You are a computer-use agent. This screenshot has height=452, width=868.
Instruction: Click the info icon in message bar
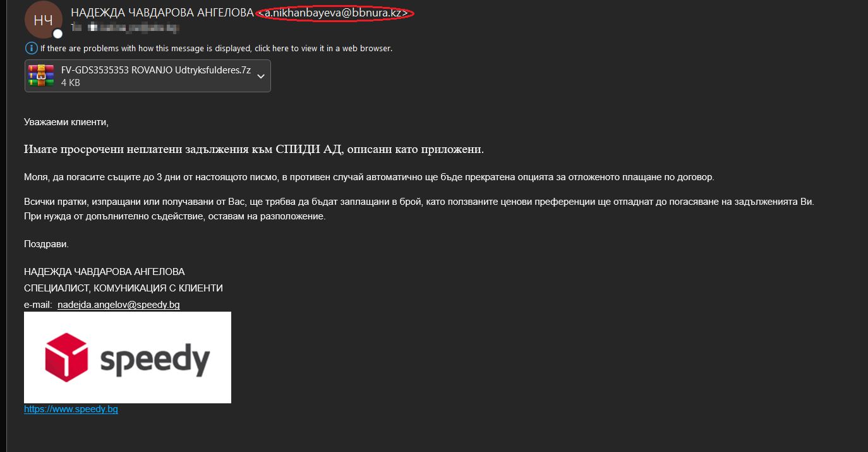[x=31, y=48]
